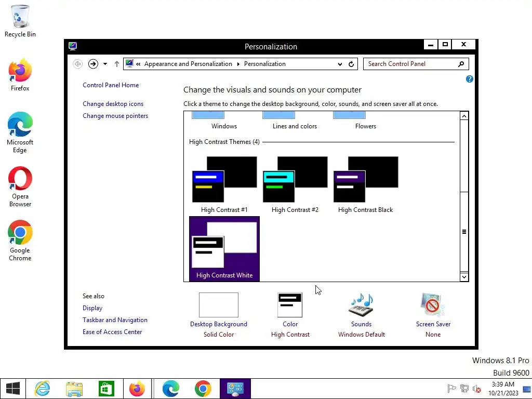Screen dimensions: 532x399
Task: Launch Google Chrome desktop shortcut
Action: (20, 241)
